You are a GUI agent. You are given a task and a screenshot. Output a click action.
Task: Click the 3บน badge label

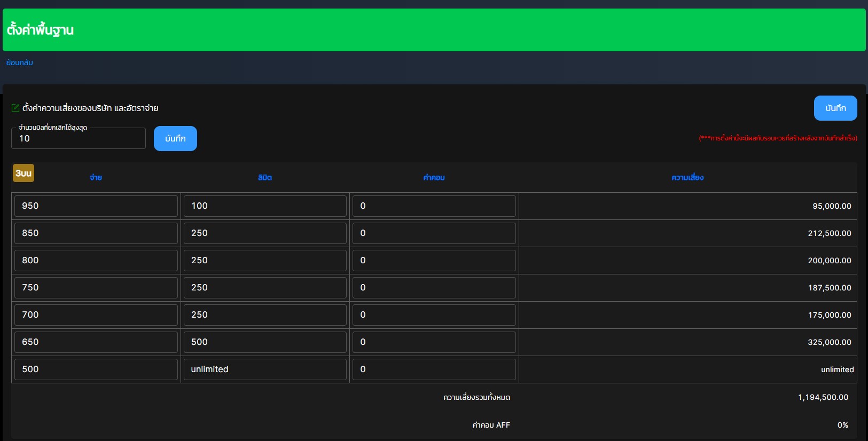(x=24, y=173)
